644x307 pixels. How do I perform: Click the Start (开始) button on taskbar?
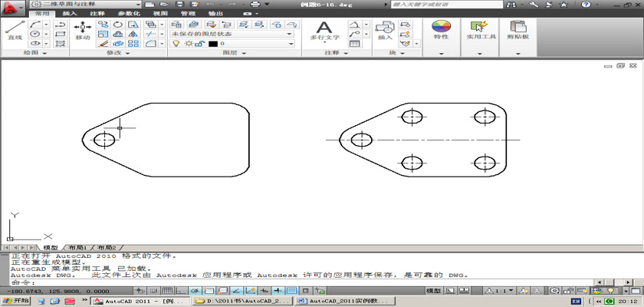pos(16,302)
